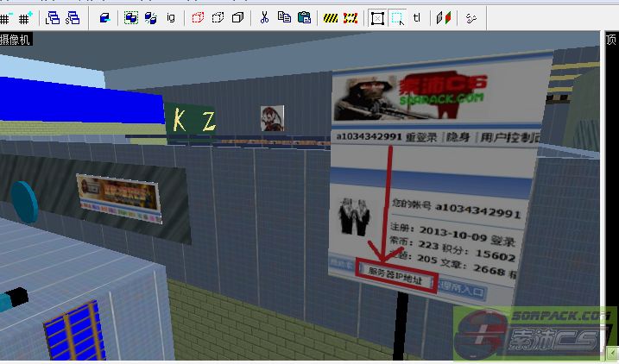Click the clipboard Paste icon

pyautogui.click(x=303, y=17)
